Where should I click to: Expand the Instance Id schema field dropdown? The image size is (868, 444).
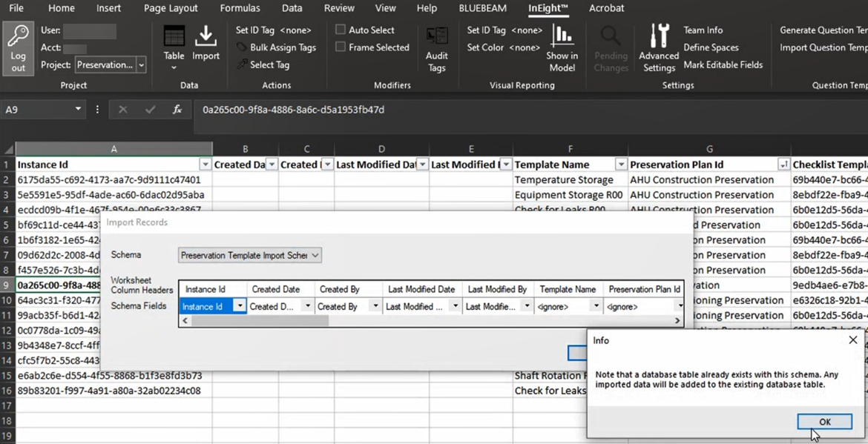pos(239,306)
